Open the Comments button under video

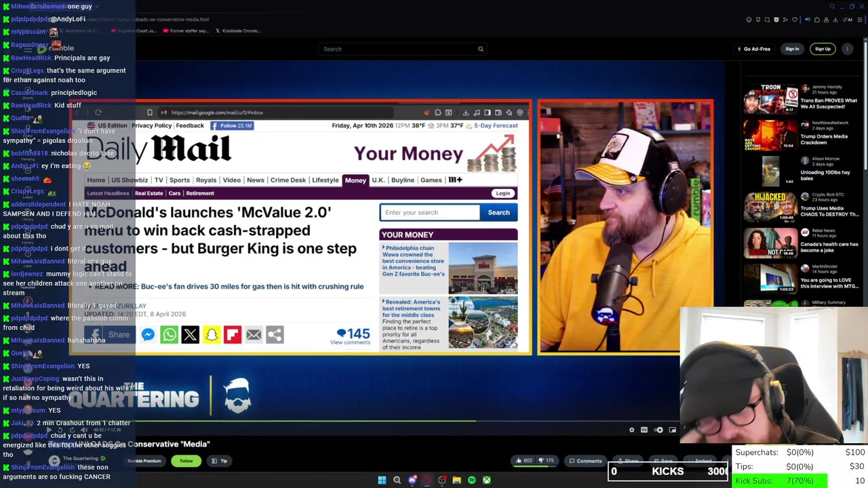coord(585,461)
